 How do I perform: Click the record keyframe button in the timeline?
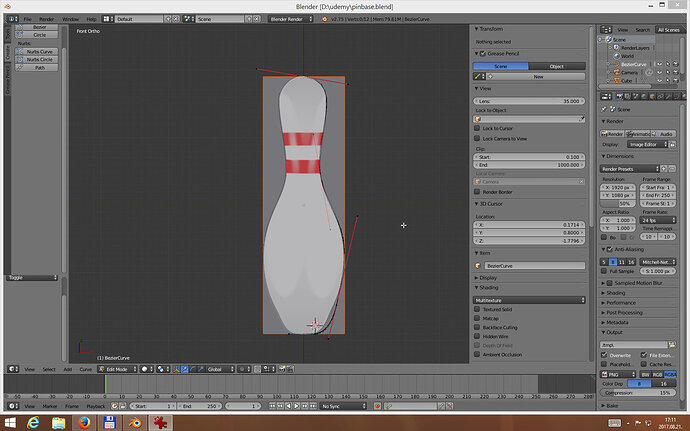(x=377, y=406)
